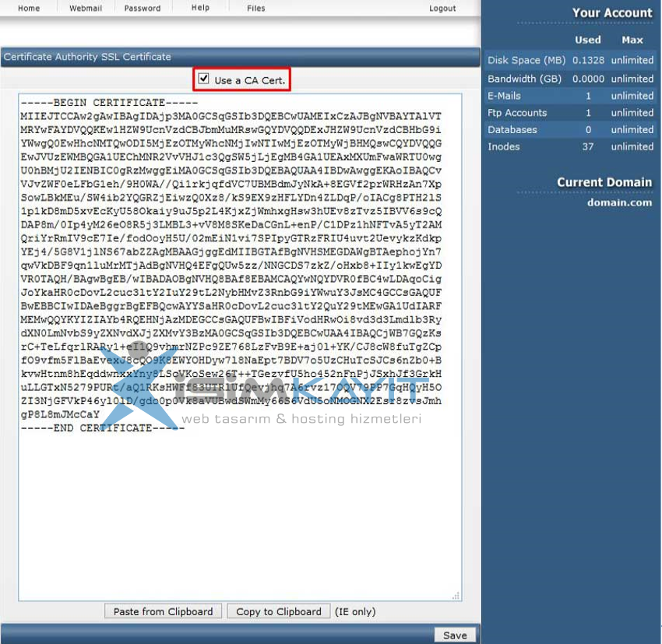Viewport: 662px width, 644px height.
Task: Open the Help section
Action: pyautogui.click(x=200, y=8)
